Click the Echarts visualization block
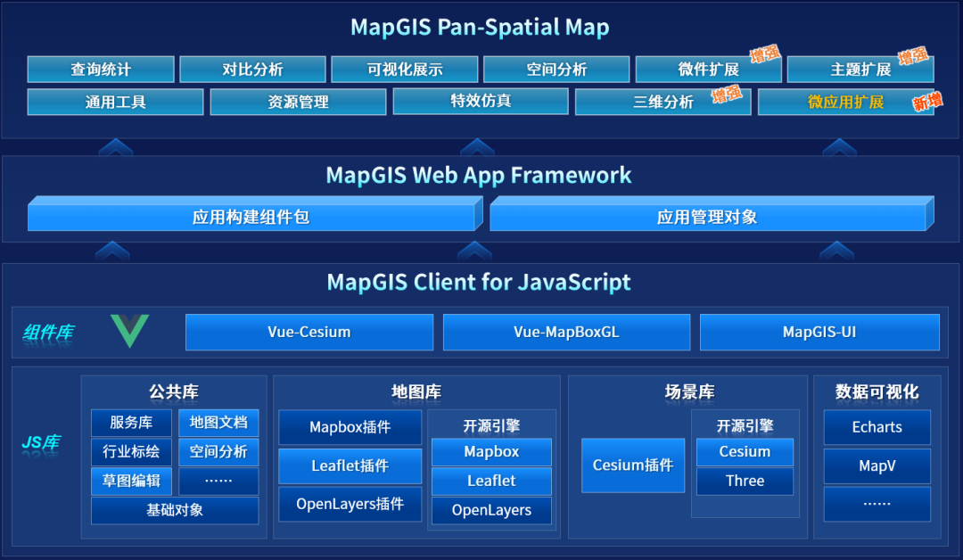The image size is (963, 560). pyautogui.click(x=877, y=427)
